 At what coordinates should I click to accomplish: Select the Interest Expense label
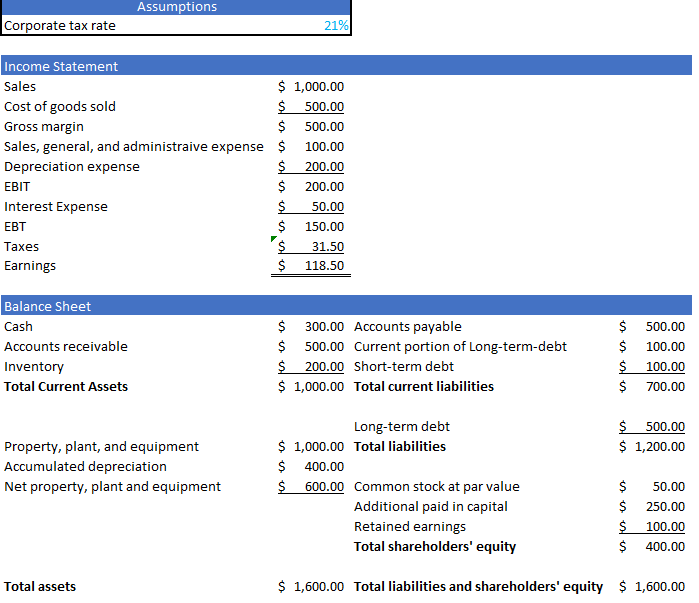click(x=56, y=207)
